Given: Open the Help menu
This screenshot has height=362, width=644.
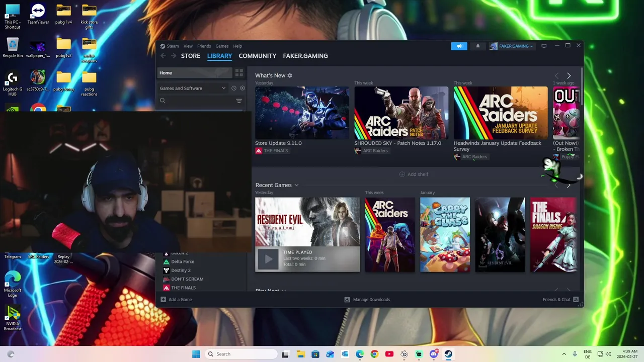Looking at the screenshot, I should (x=237, y=46).
